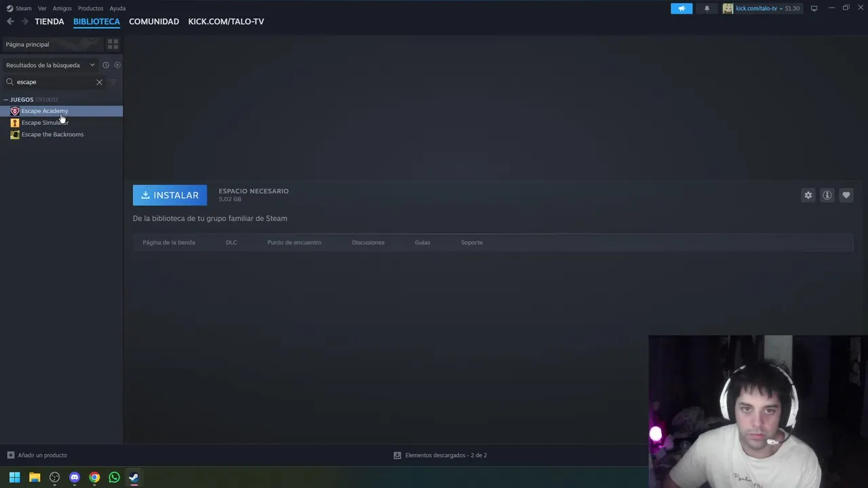Click the family group library text
This screenshot has height=488, width=868.
(x=210, y=218)
